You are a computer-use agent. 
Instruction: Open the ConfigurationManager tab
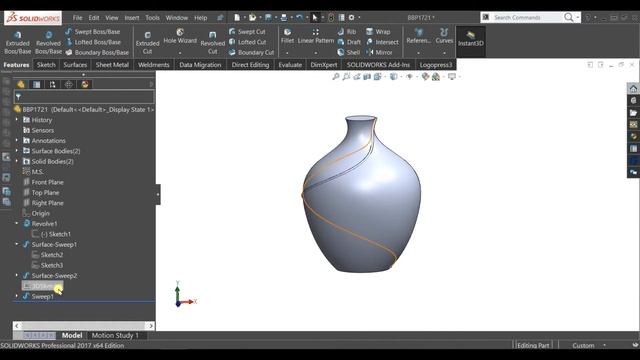click(53, 84)
